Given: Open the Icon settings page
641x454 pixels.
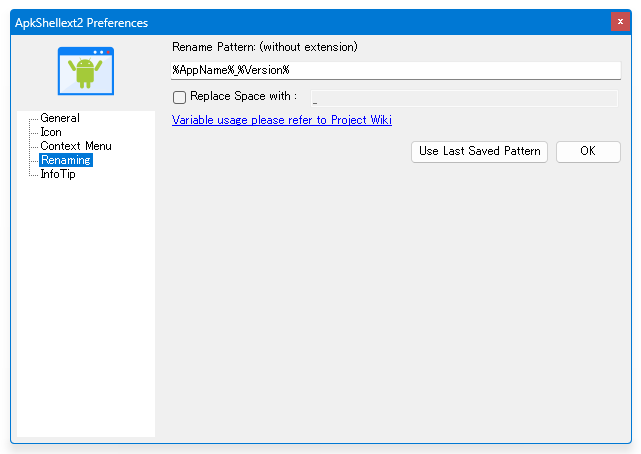Looking at the screenshot, I should coord(51,132).
